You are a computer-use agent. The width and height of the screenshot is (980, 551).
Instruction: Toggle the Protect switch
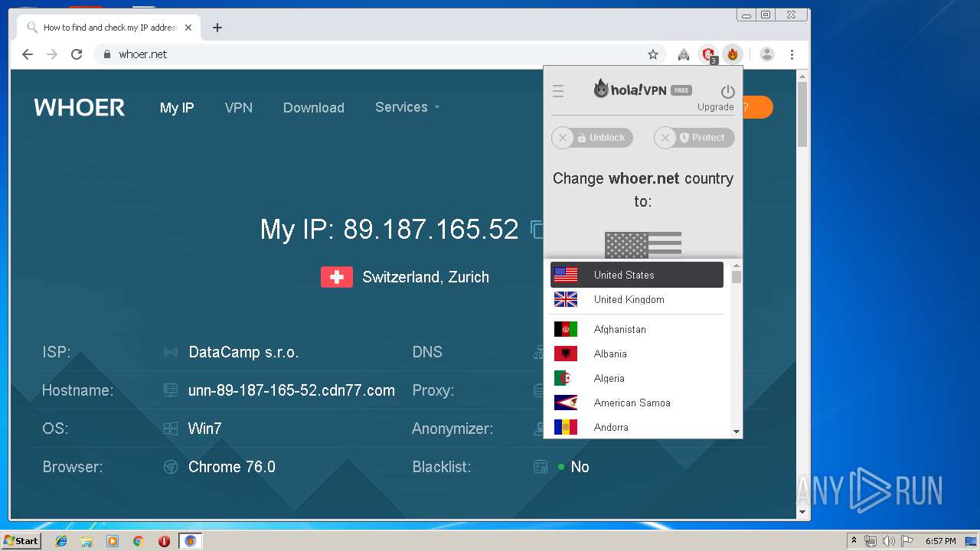tap(694, 138)
